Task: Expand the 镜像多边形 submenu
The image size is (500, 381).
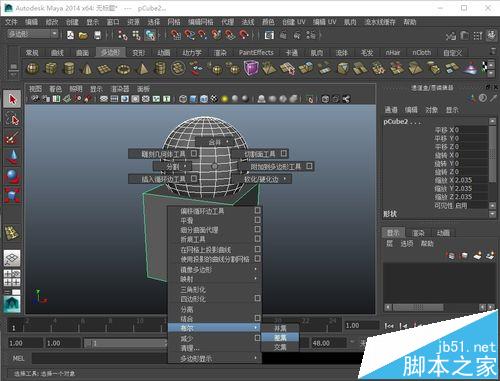Action: click(x=215, y=269)
